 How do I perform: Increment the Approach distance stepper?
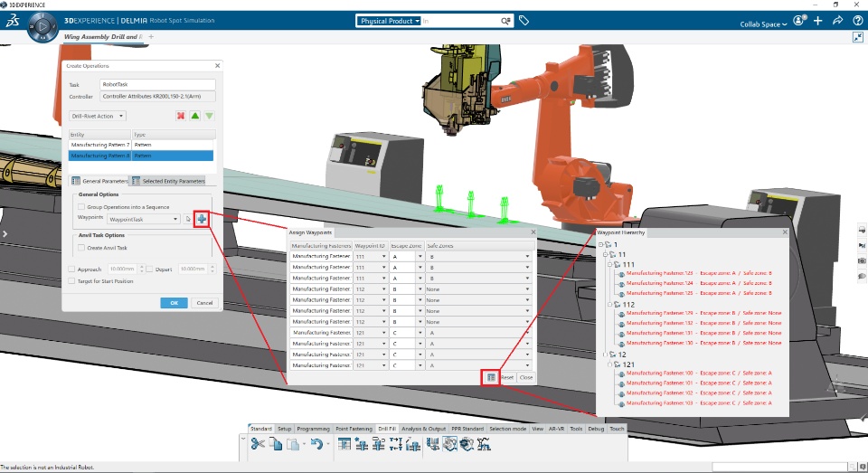point(142,267)
